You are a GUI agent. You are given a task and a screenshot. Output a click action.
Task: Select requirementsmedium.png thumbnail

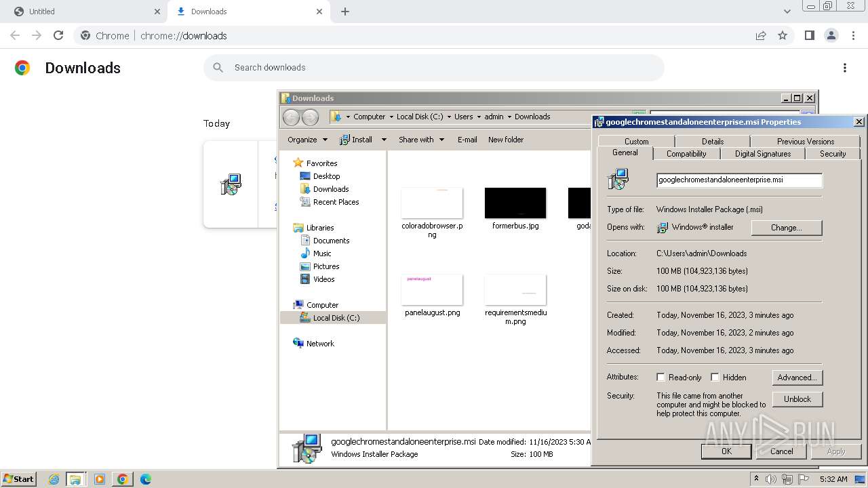tap(515, 290)
